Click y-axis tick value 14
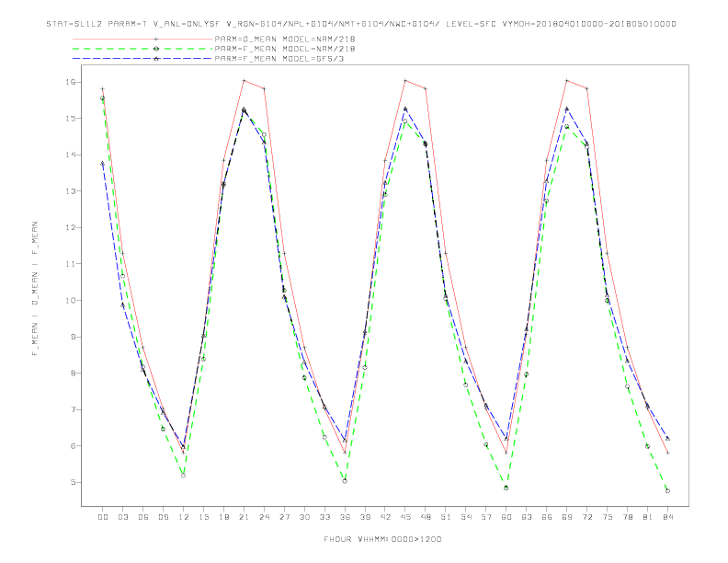Image resolution: width=728 pixels, height=563 pixels. coord(71,155)
